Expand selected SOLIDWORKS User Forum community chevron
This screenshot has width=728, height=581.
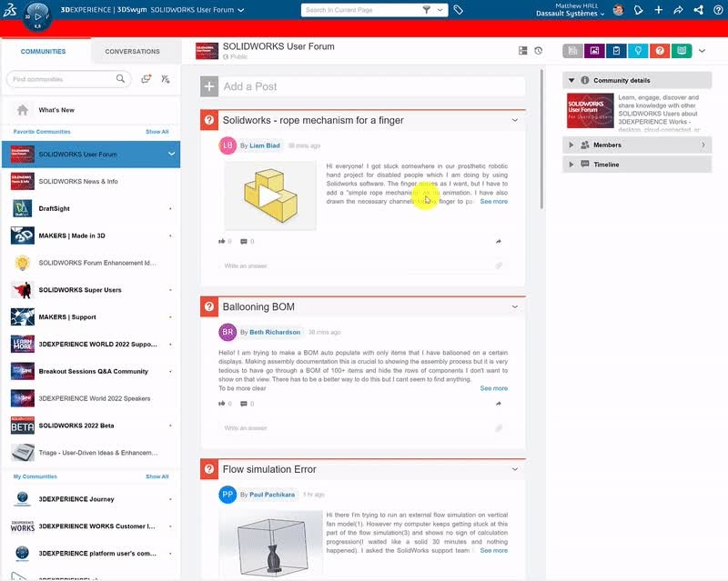click(x=171, y=154)
